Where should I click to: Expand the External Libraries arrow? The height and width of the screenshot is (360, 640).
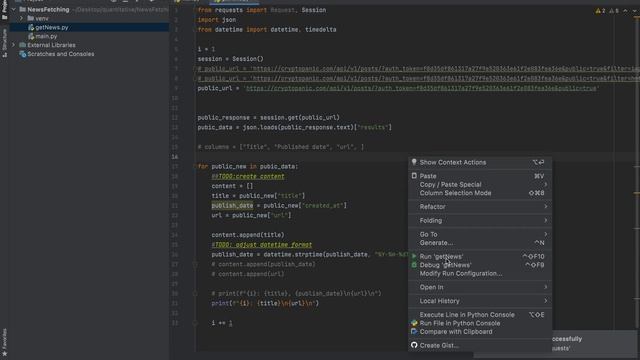click(x=13, y=45)
